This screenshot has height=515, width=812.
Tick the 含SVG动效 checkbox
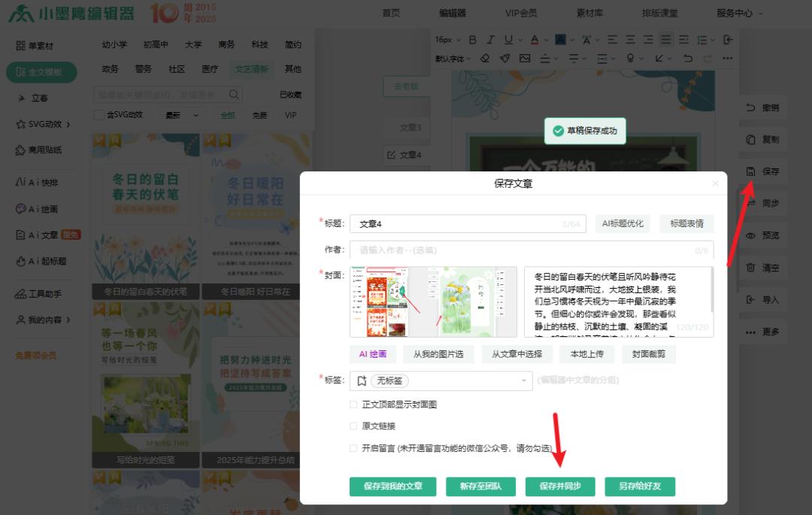point(99,115)
